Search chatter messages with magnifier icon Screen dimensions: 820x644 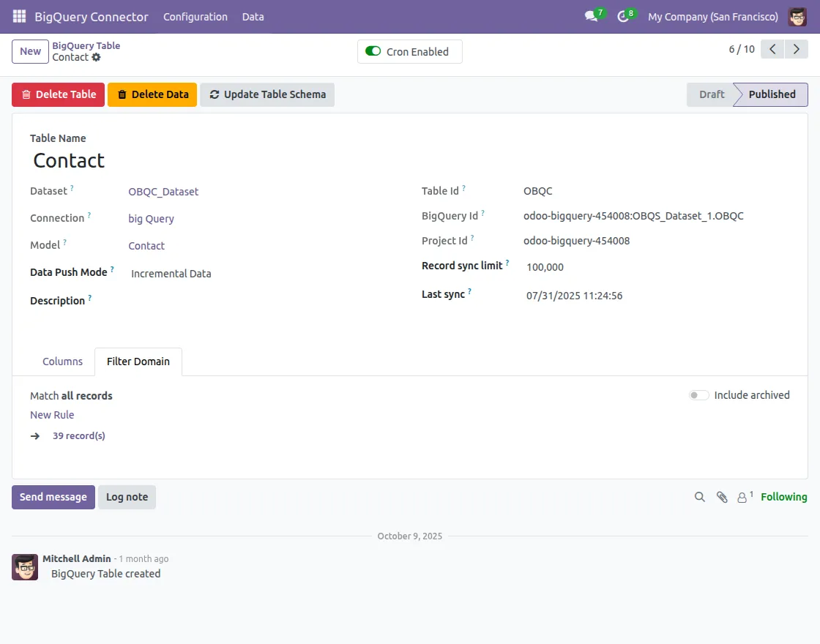pos(700,497)
